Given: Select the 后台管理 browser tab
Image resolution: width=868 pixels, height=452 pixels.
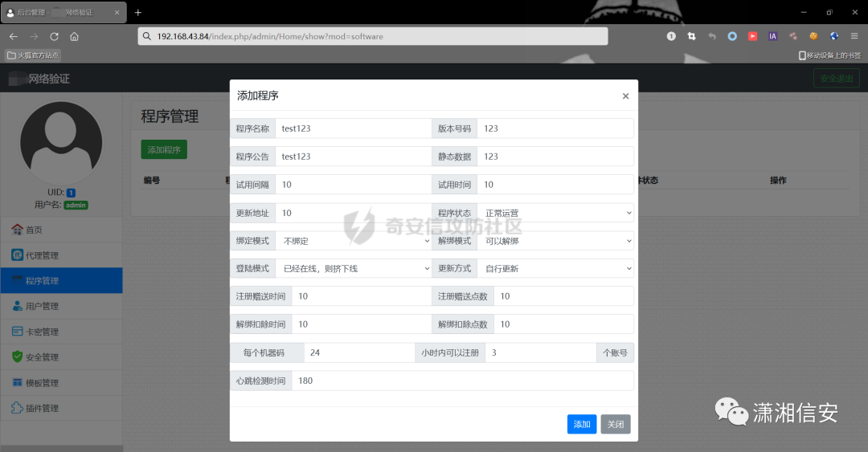Looking at the screenshot, I should 63,12.
